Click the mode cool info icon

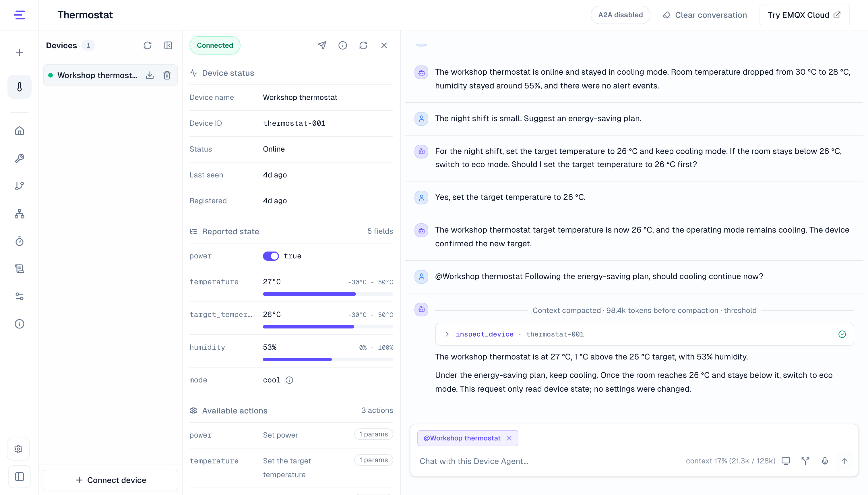click(289, 380)
